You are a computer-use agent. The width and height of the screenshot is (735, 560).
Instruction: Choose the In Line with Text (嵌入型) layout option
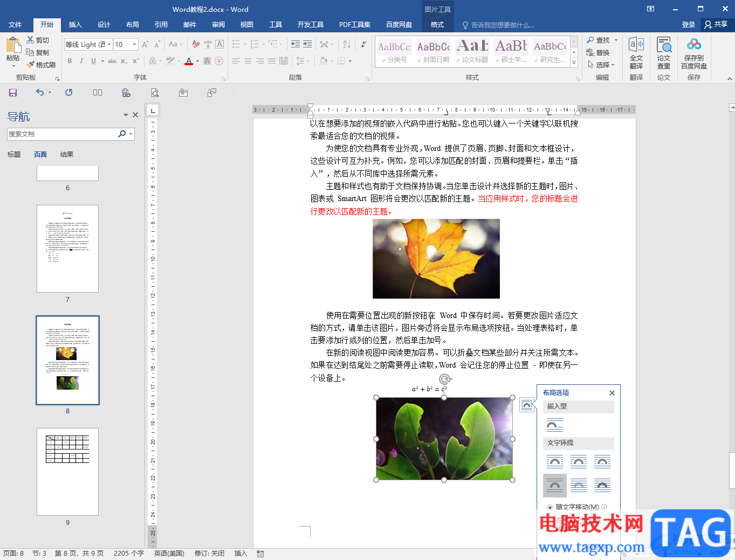555,425
